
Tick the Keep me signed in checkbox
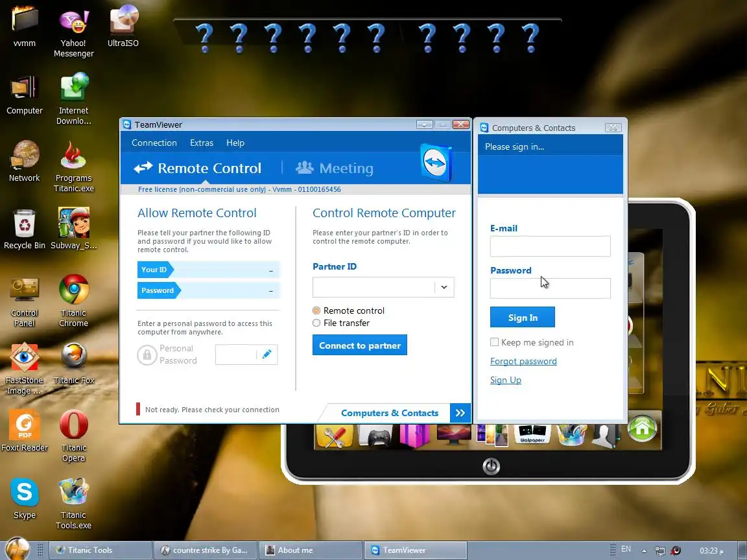[495, 342]
